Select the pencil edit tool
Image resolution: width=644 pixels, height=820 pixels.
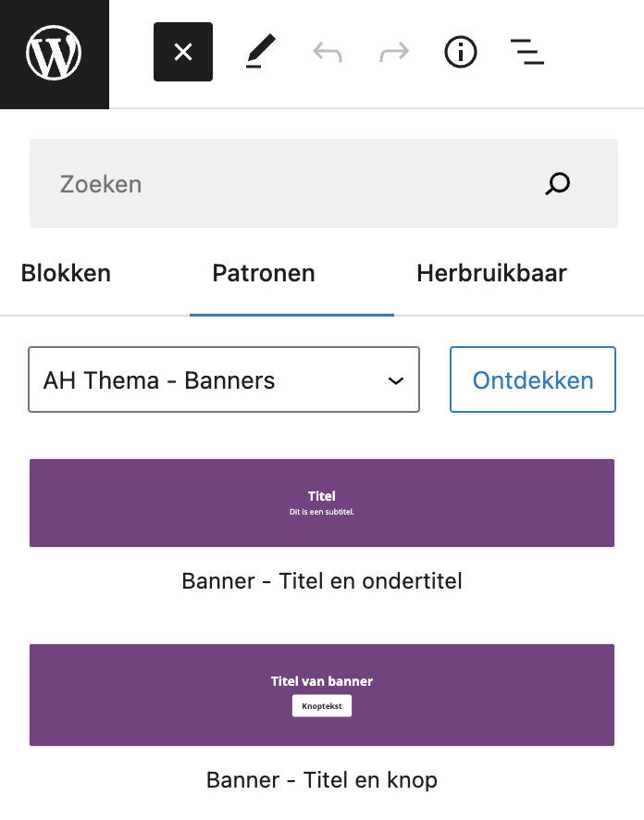coord(260,52)
